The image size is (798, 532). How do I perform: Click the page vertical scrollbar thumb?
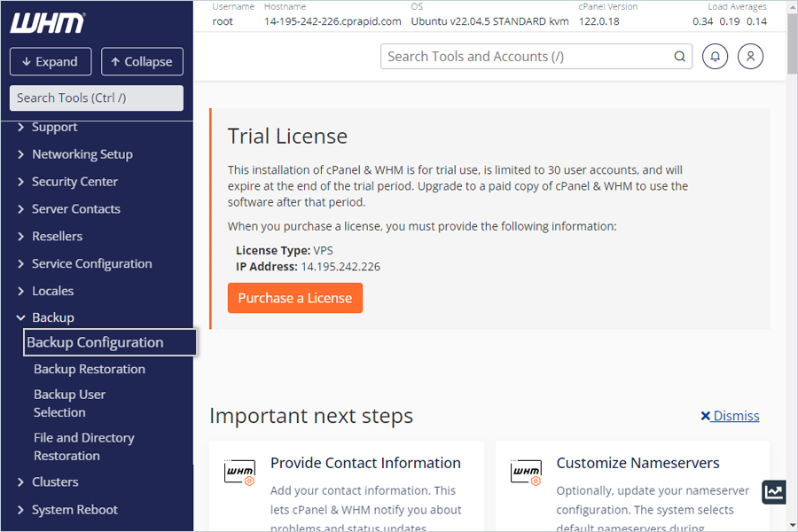click(792, 43)
